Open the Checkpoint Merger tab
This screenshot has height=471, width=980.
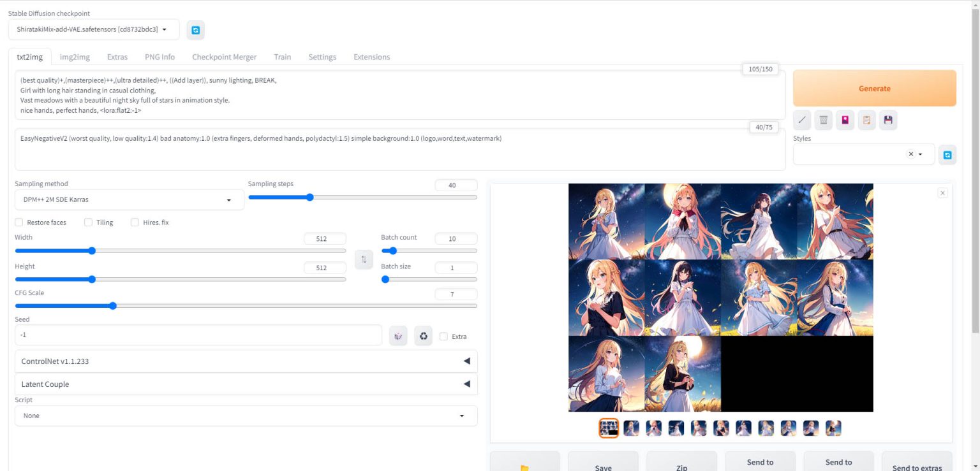tap(224, 57)
